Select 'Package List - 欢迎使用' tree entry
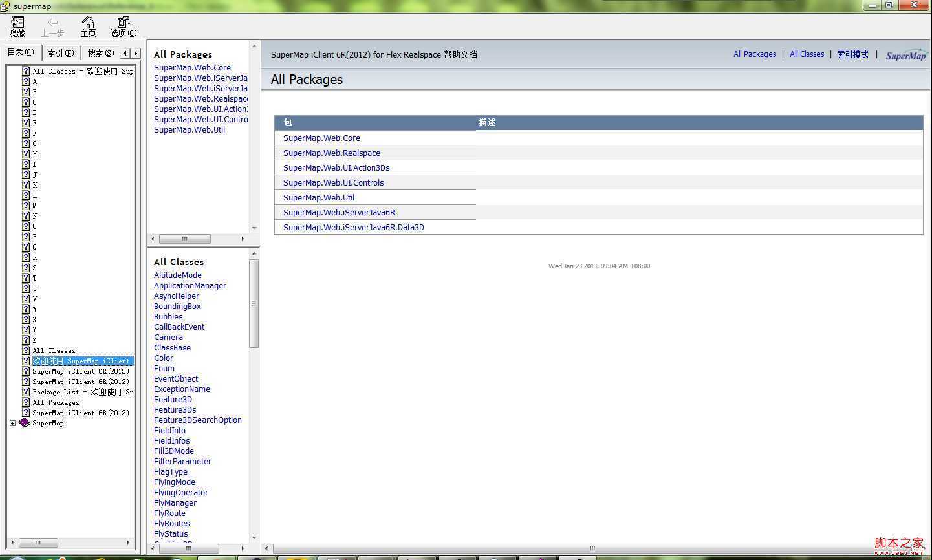 pos(83,392)
